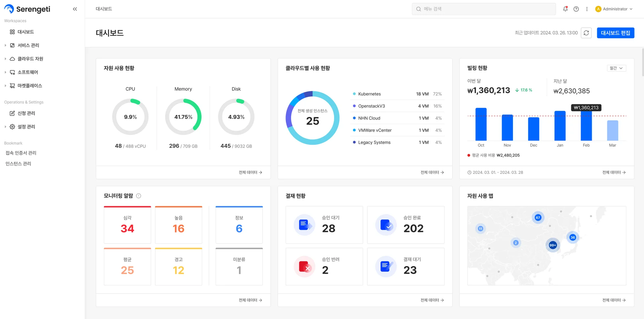Click the help question mark icon

point(576,9)
